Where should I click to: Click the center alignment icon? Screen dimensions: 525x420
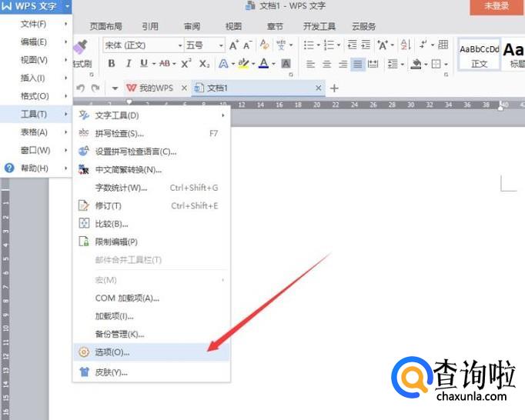click(327, 64)
